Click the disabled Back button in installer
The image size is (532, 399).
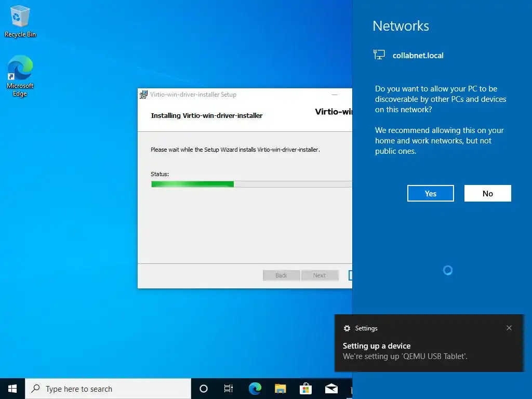(x=281, y=275)
